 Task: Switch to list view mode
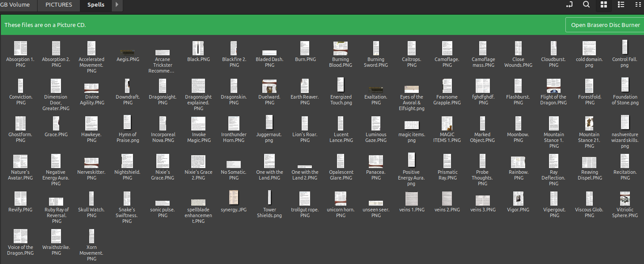(x=621, y=5)
